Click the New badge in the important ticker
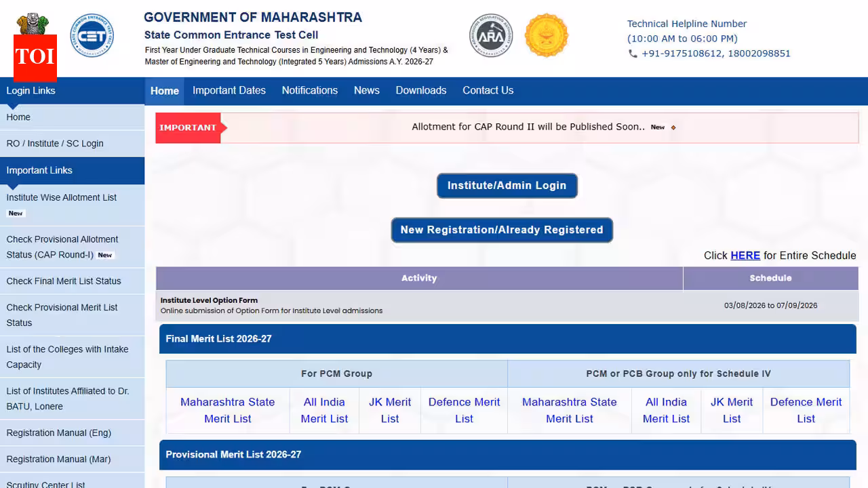 coord(658,127)
